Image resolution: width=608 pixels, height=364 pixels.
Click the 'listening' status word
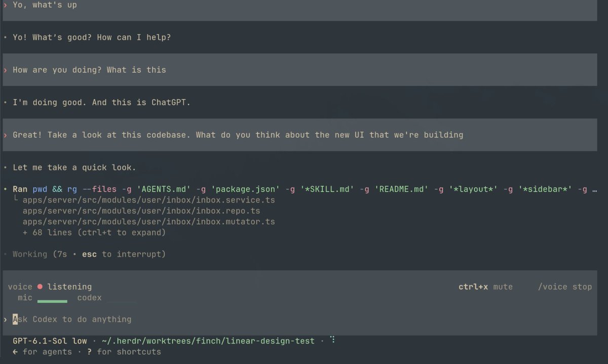point(69,287)
